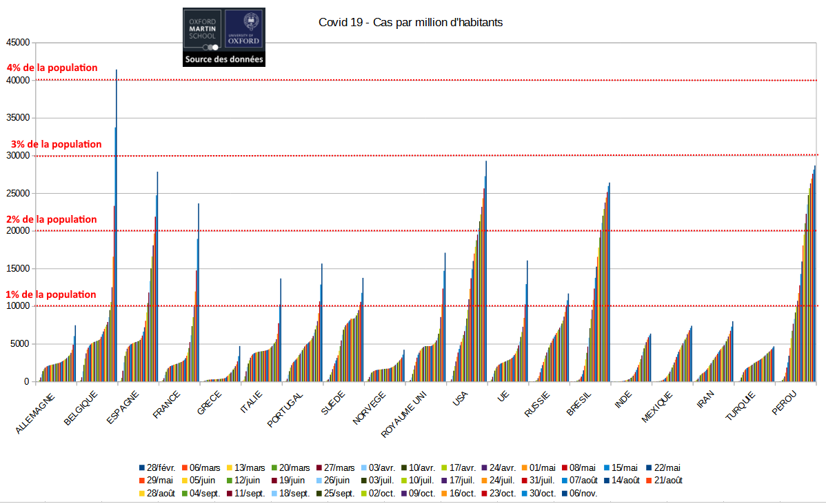The image size is (826, 504).
Task: Select the USA axis label
Action: point(458,399)
